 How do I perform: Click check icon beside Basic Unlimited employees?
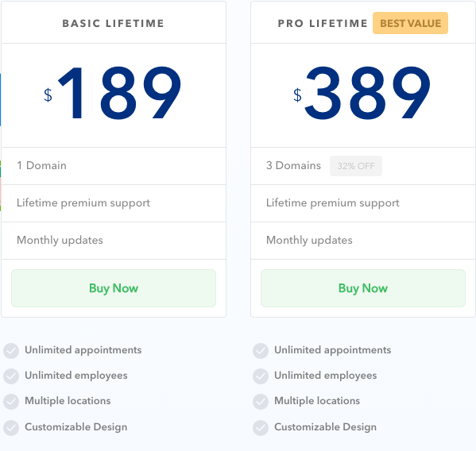coord(11,376)
